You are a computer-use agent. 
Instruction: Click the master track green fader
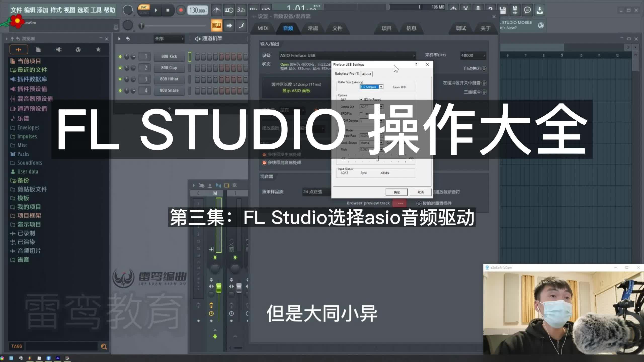click(x=219, y=288)
